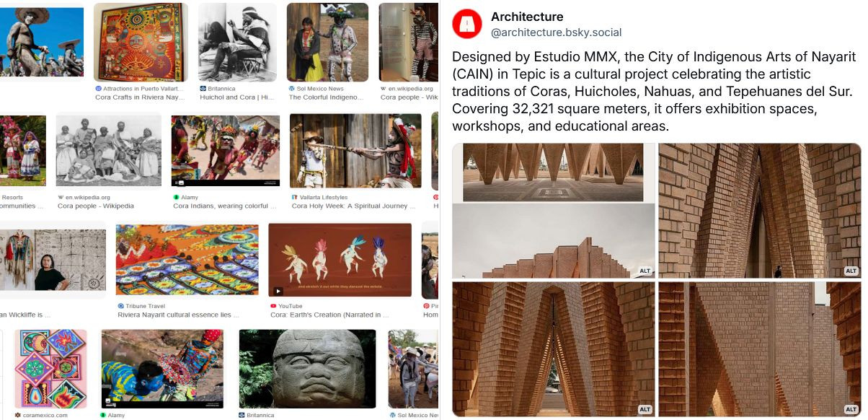Open the top-right brick arches photo
The height and width of the screenshot is (420, 868).
pyautogui.click(x=760, y=211)
